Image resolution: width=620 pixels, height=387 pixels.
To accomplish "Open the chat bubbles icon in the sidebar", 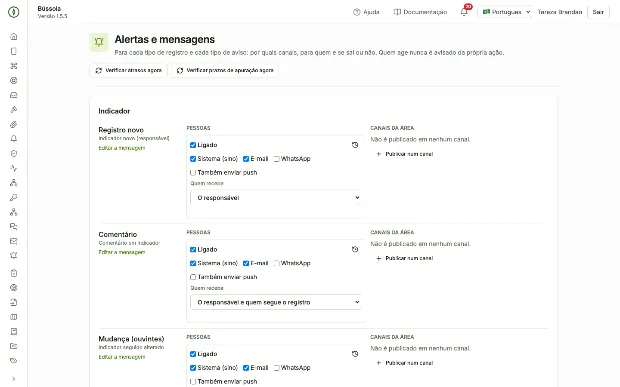I will [x=13, y=227].
